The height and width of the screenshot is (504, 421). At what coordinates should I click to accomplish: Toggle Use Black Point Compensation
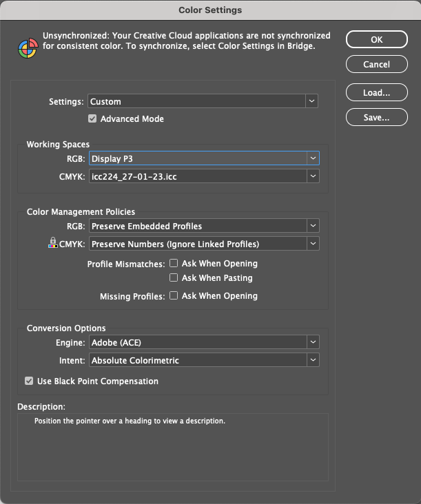point(29,381)
